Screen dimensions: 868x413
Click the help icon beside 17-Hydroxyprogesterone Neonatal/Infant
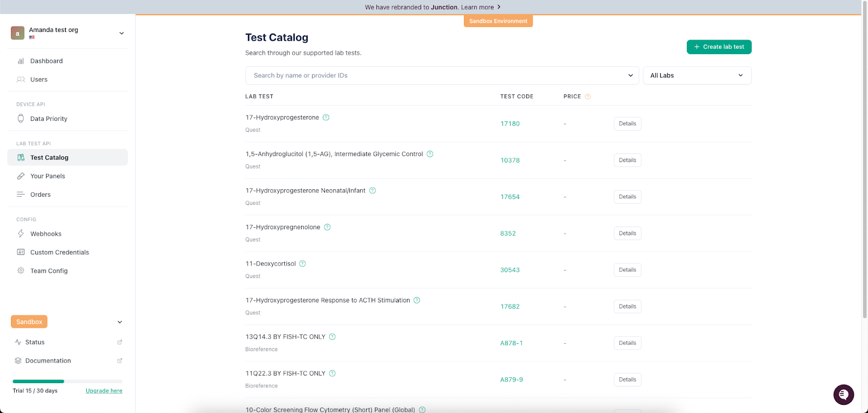372,191
